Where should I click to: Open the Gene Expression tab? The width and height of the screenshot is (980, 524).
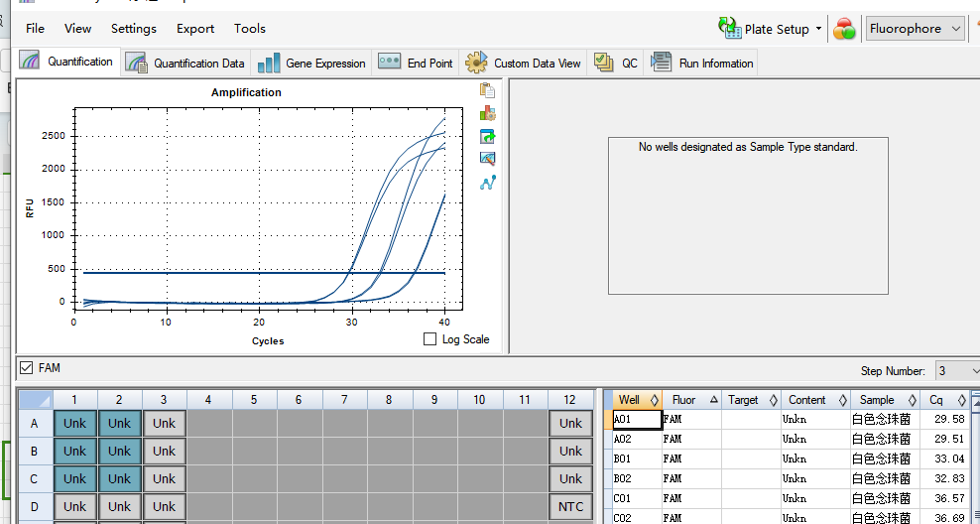tap(311, 64)
